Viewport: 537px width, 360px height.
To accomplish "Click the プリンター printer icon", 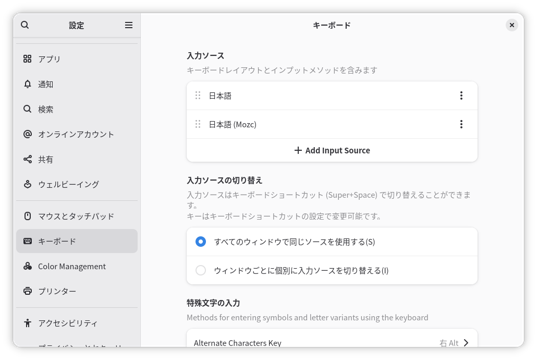I will pyautogui.click(x=27, y=291).
